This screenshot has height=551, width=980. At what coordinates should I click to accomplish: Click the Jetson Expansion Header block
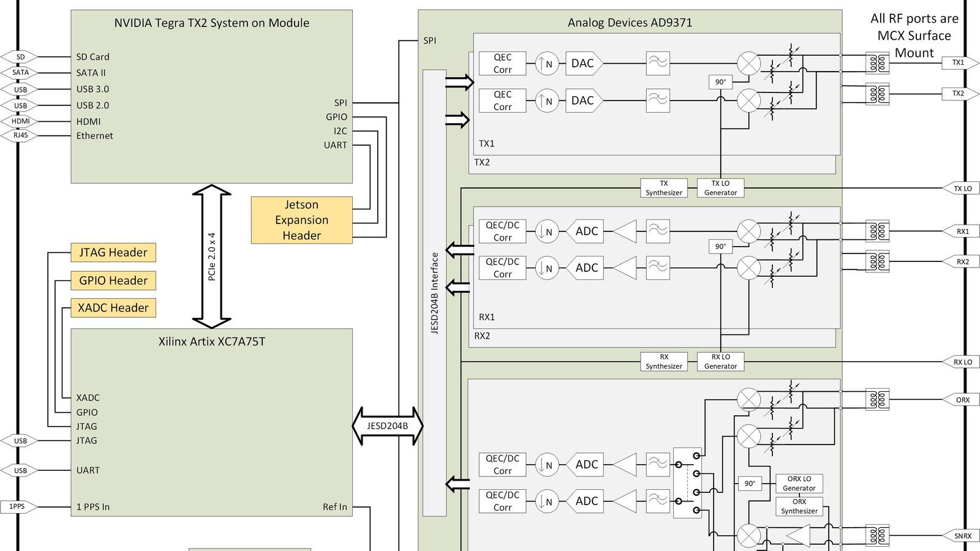pos(301,220)
